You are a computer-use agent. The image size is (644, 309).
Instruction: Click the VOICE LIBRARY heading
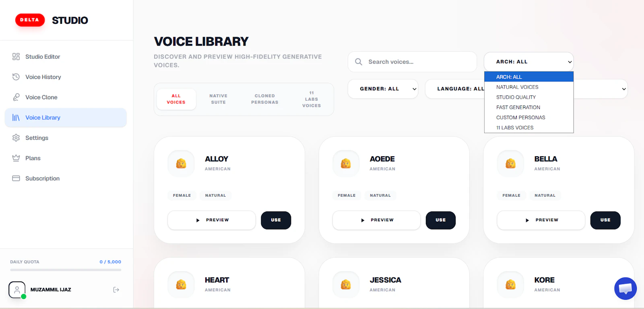(x=201, y=41)
